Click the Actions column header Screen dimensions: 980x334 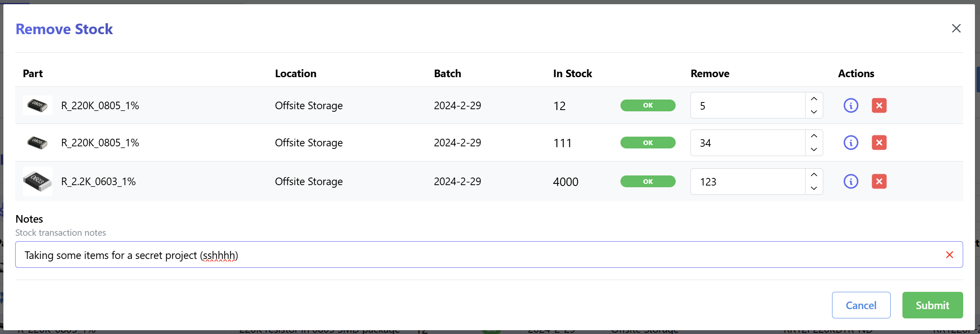(856, 73)
